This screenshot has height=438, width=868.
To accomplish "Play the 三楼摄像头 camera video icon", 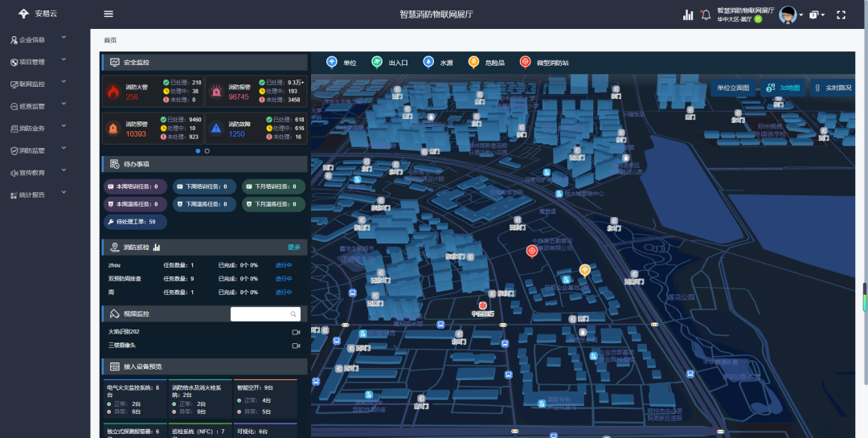I will coord(296,346).
